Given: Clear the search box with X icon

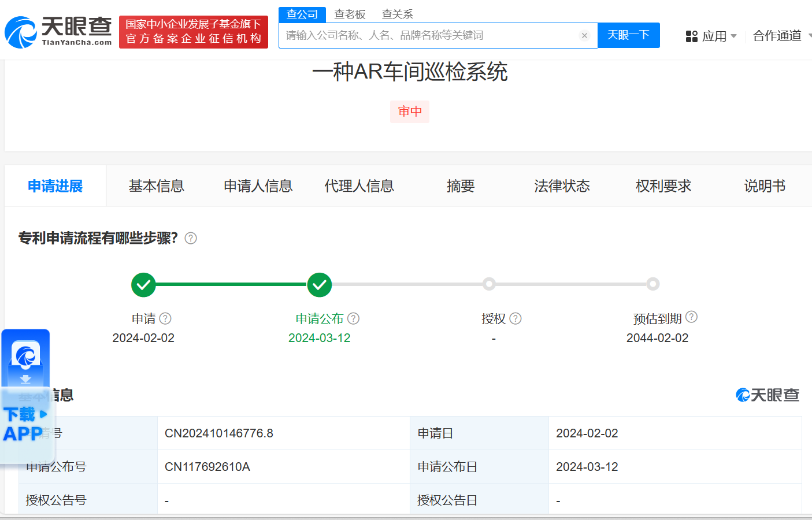Looking at the screenshot, I should point(584,36).
